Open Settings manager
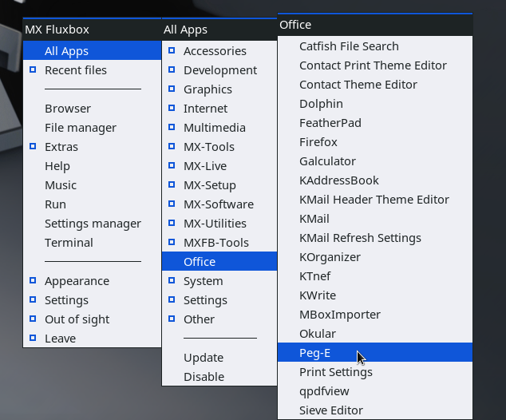This screenshot has height=420, width=506. (92, 224)
